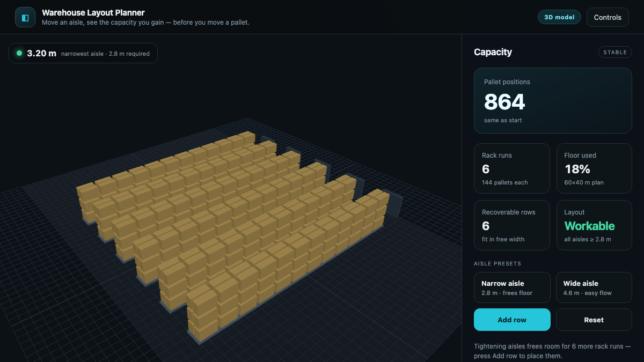This screenshot has width=644, height=362.
Task: Click the '144 pallets each' text
Action: 505,182
